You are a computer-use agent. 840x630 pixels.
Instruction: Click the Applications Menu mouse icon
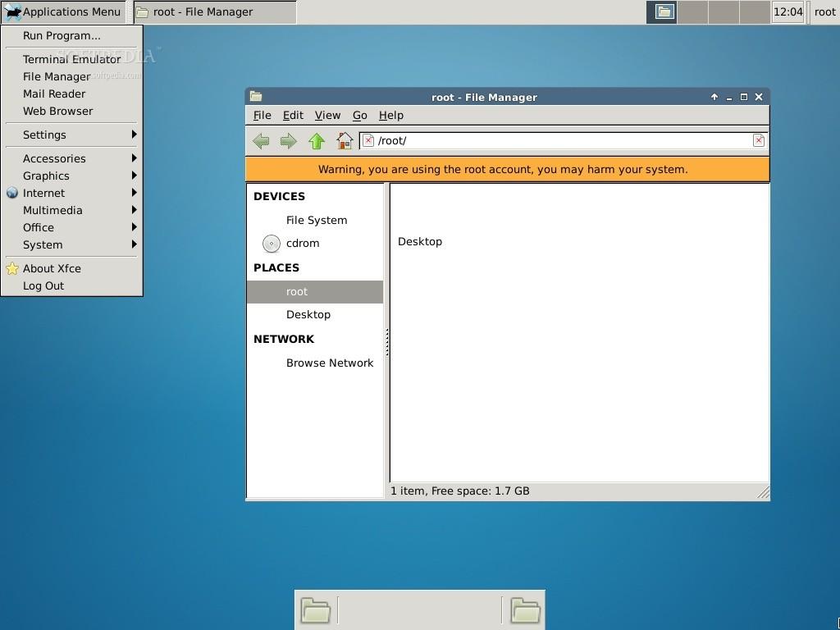click(x=11, y=11)
